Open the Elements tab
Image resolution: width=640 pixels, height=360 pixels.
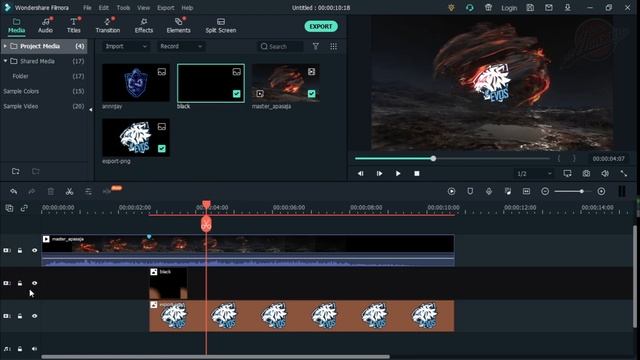coord(178,25)
